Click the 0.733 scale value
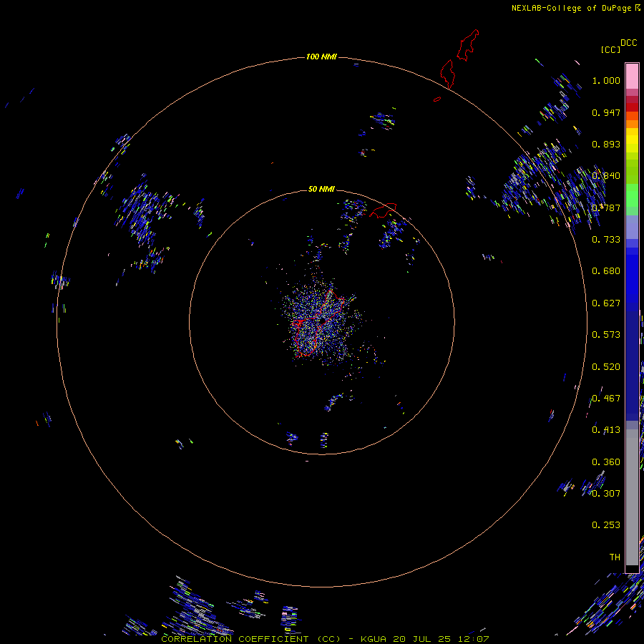The width and height of the screenshot is (644, 644). (x=606, y=240)
